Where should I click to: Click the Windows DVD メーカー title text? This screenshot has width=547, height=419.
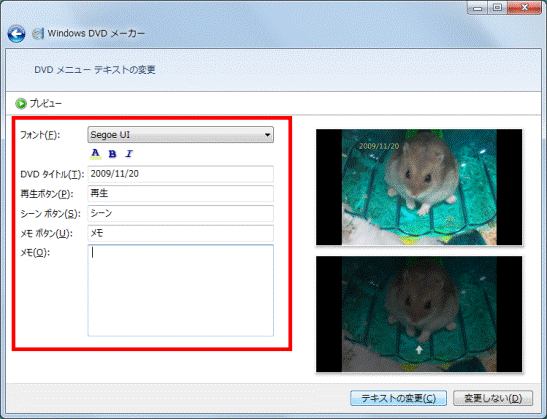click(96, 33)
